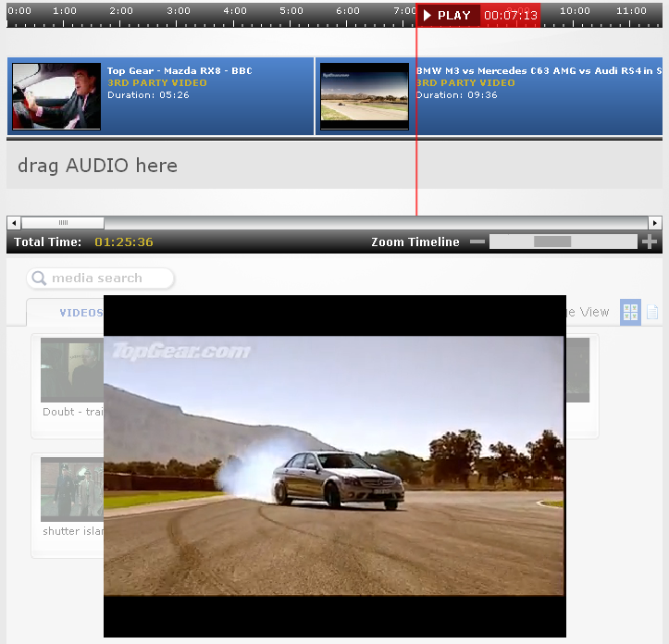Click the Top Gear - Mazda RX8 - BBC title
This screenshot has height=644, width=669.
(x=180, y=71)
